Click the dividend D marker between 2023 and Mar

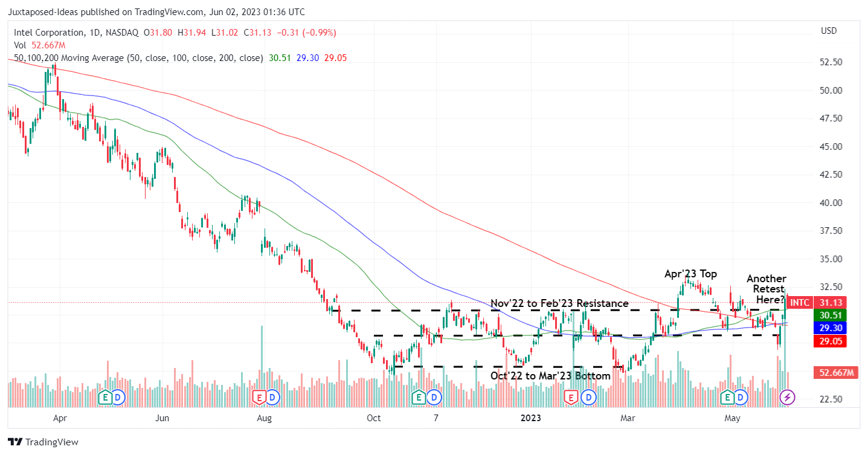pos(588,397)
